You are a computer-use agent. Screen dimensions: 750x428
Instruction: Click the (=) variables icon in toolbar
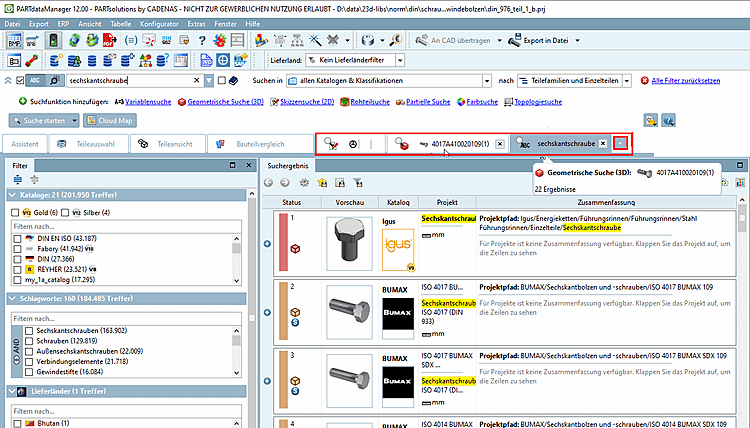[131, 40]
